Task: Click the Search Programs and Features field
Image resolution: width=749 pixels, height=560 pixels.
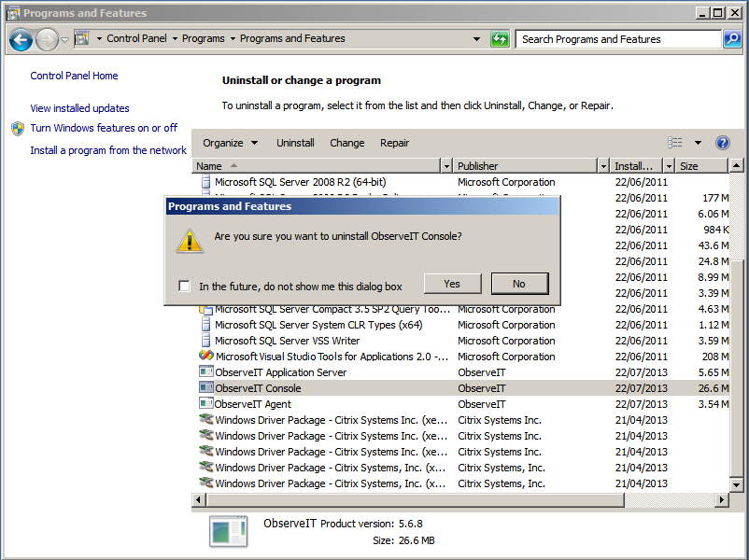Action: point(616,39)
